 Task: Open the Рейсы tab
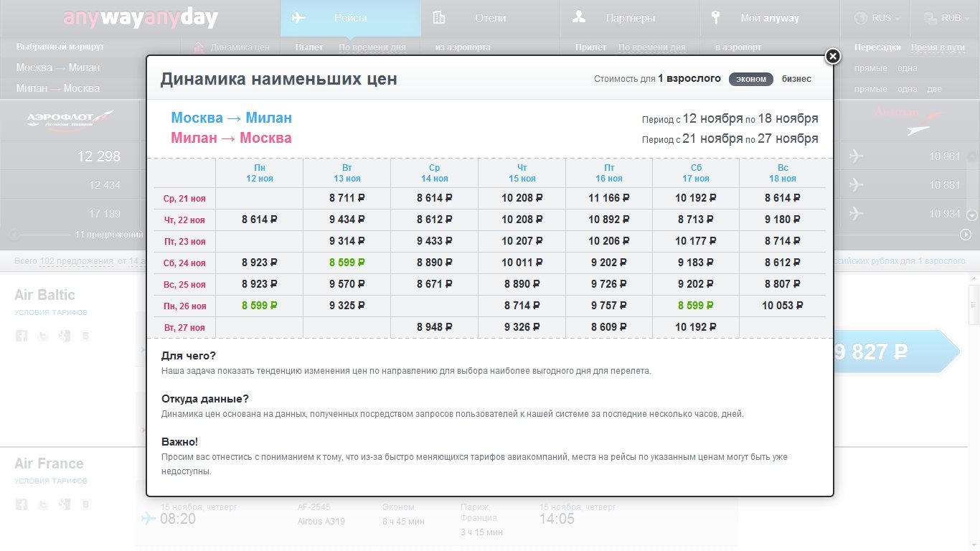click(350, 18)
